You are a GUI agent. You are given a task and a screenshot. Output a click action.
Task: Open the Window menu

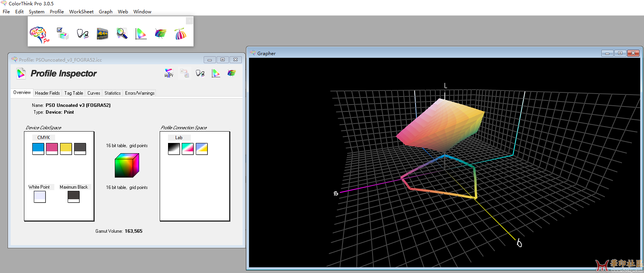tap(143, 11)
